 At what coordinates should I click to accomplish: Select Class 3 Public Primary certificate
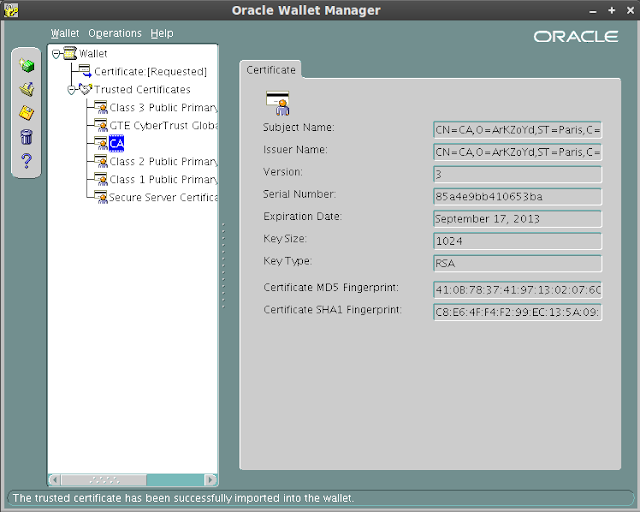coord(163,107)
